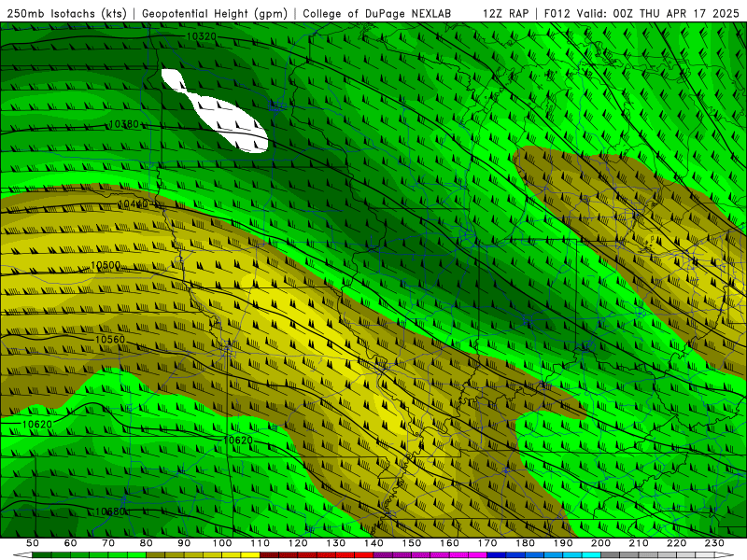This screenshot has width=747, height=560.
Task: Click the "Geopotential Height (gpm)" title text
Action: [x=215, y=13]
